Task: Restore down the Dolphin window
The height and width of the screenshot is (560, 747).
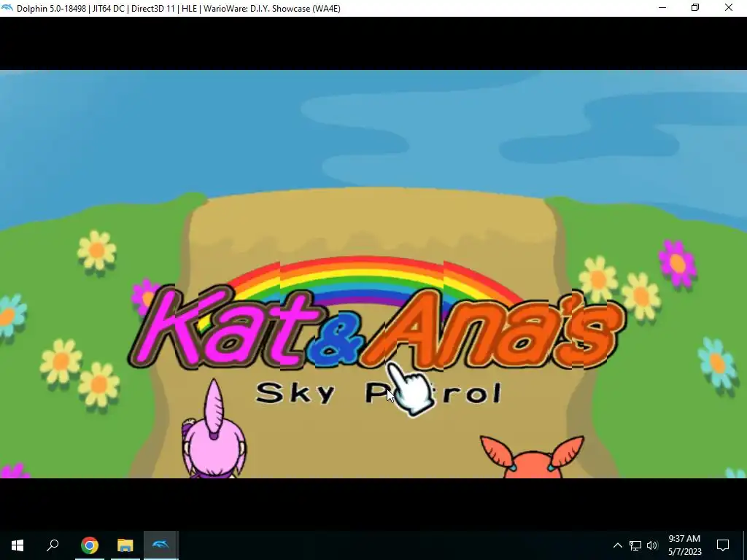Action: click(695, 8)
